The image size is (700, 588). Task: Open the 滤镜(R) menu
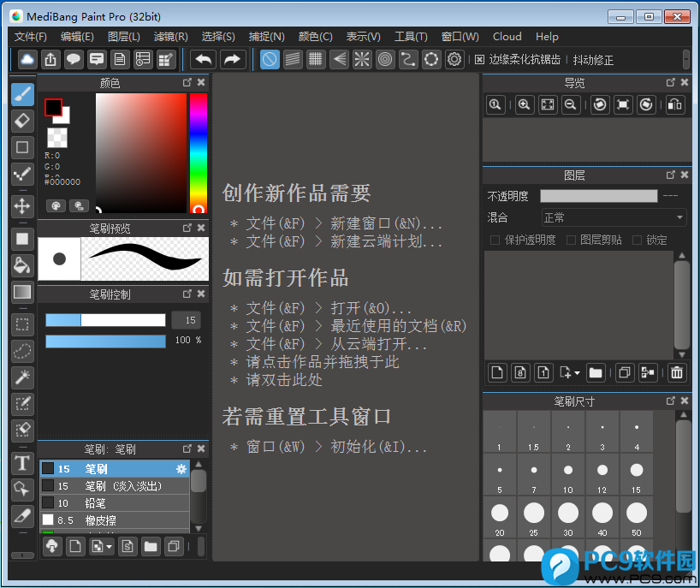click(x=170, y=37)
